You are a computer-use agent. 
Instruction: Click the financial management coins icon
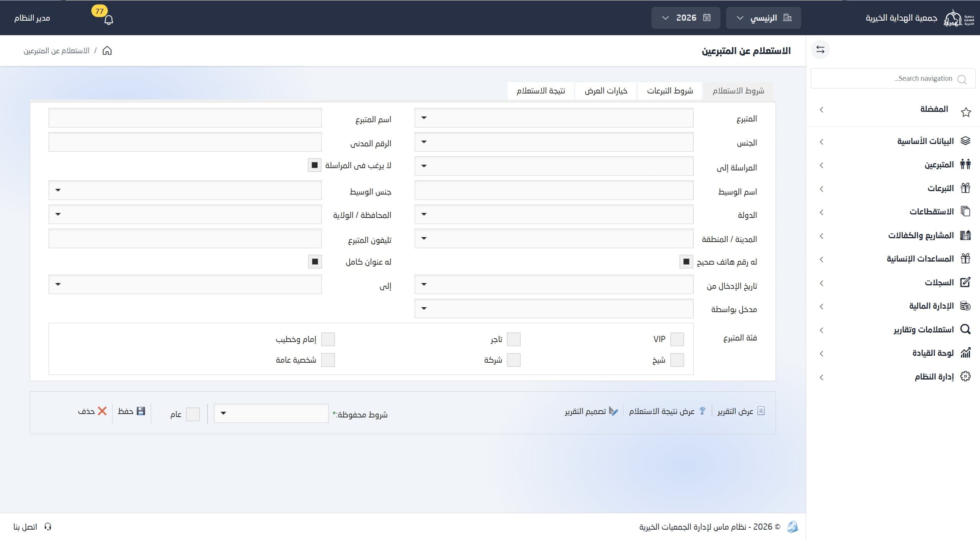(965, 306)
